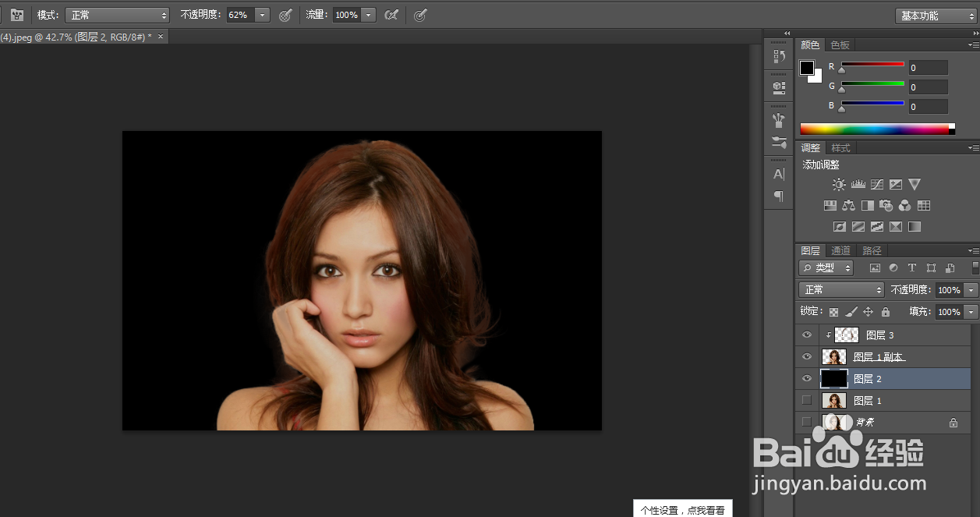Click pressure-for-size icon in options bar
This screenshot has height=517, width=980.
coord(420,15)
